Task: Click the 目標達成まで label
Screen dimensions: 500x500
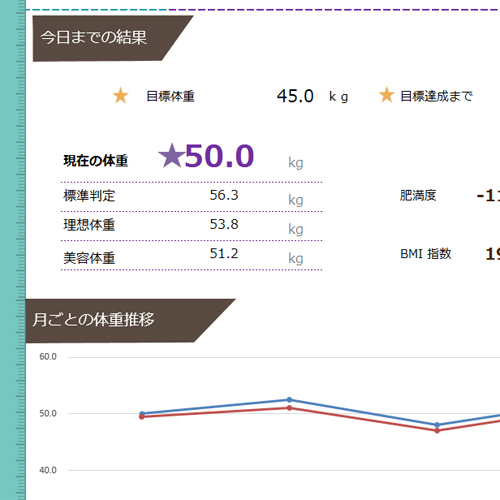Action: click(436, 96)
